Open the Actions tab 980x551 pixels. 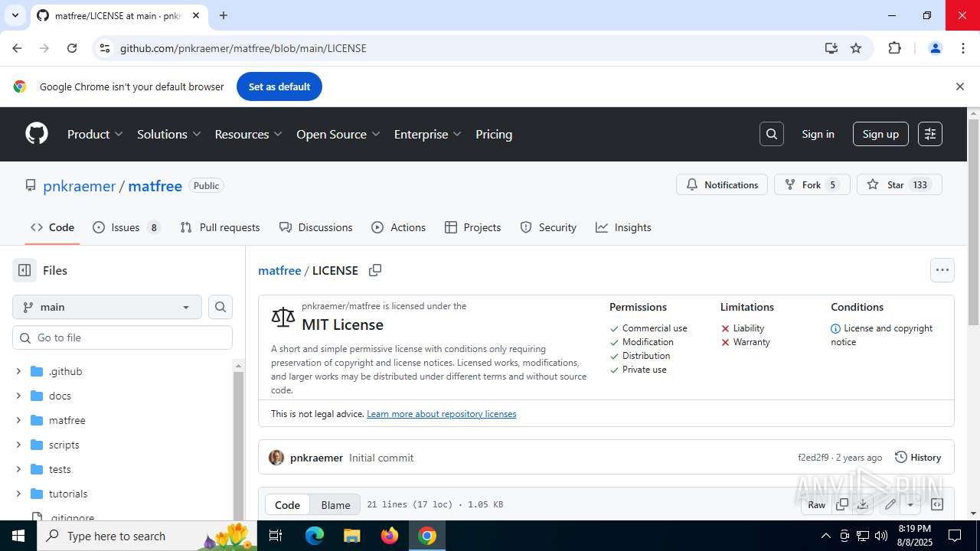(x=398, y=227)
